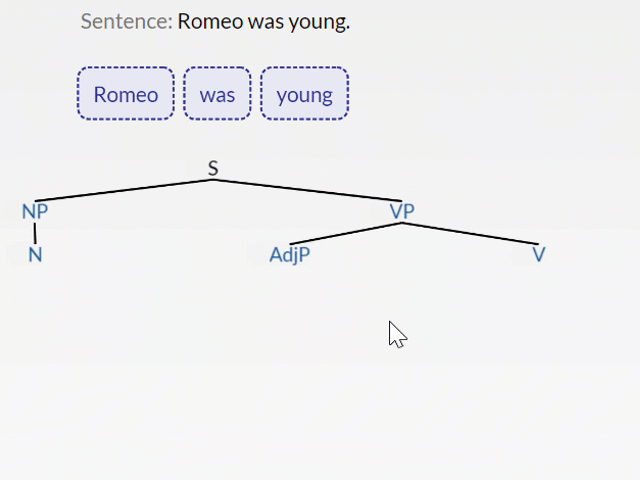Select the NP tree node
Viewport: 640px width, 480px height.
[x=35, y=211]
